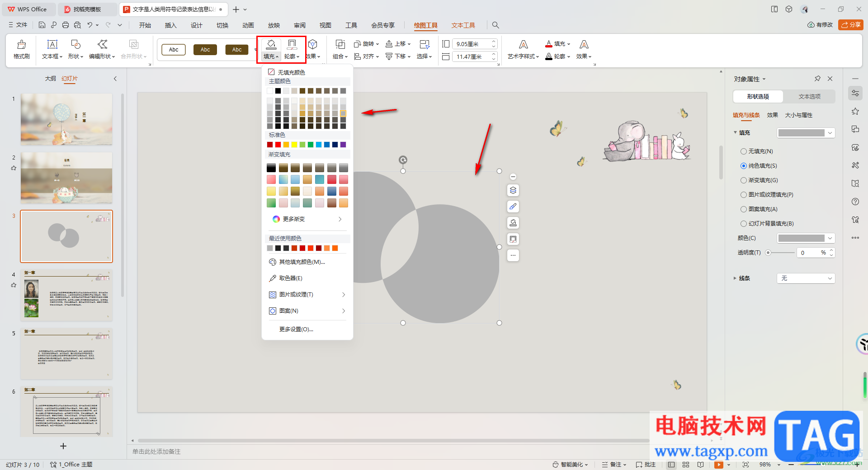
Task: Click the floating fill bucket icon beside shape
Action: click(513, 223)
